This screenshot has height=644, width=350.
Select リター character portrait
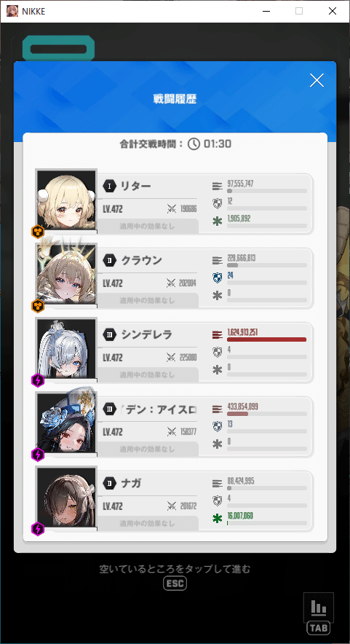point(66,200)
